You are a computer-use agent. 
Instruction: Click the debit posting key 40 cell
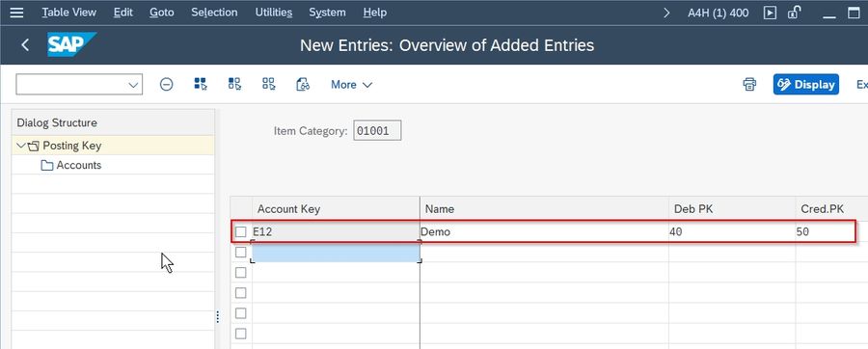pyautogui.click(x=732, y=231)
